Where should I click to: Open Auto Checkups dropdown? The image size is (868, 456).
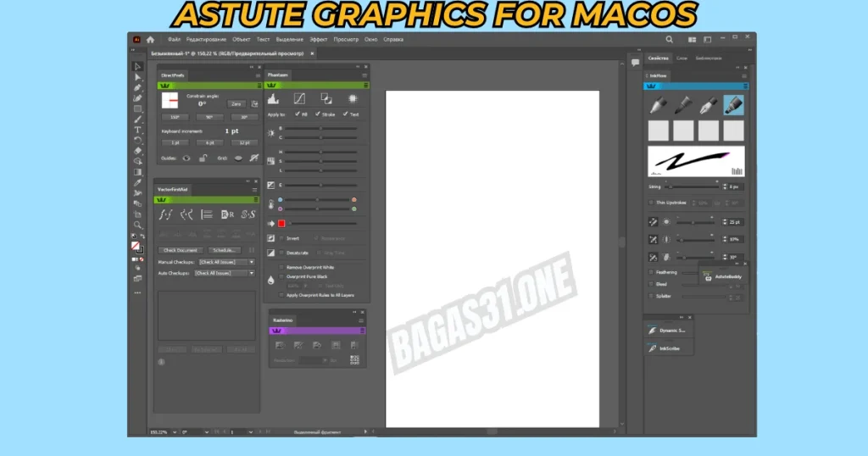click(224, 274)
